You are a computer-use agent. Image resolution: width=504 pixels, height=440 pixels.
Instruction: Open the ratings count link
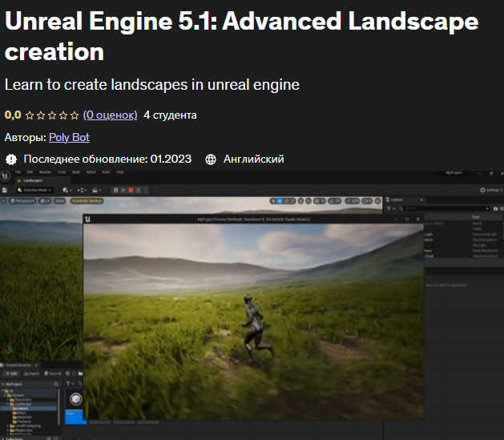click(x=110, y=115)
